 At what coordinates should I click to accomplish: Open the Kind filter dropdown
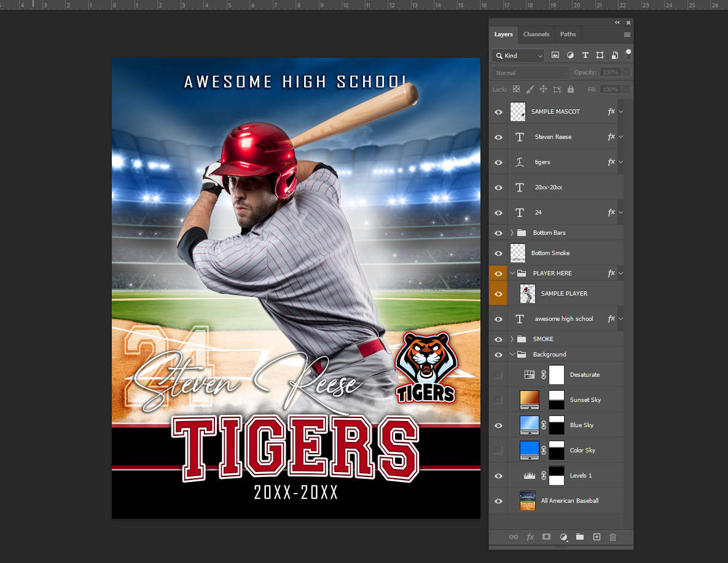tap(518, 55)
